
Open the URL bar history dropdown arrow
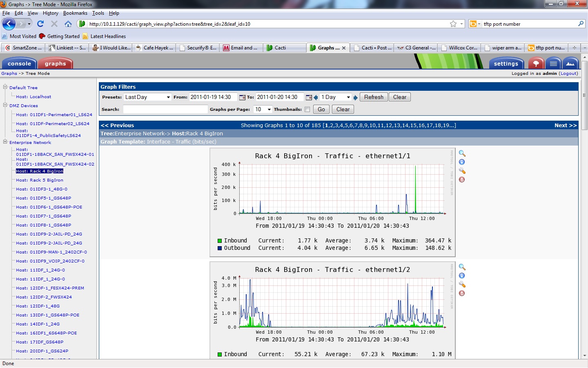pyautogui.click(x=462, y=24)
